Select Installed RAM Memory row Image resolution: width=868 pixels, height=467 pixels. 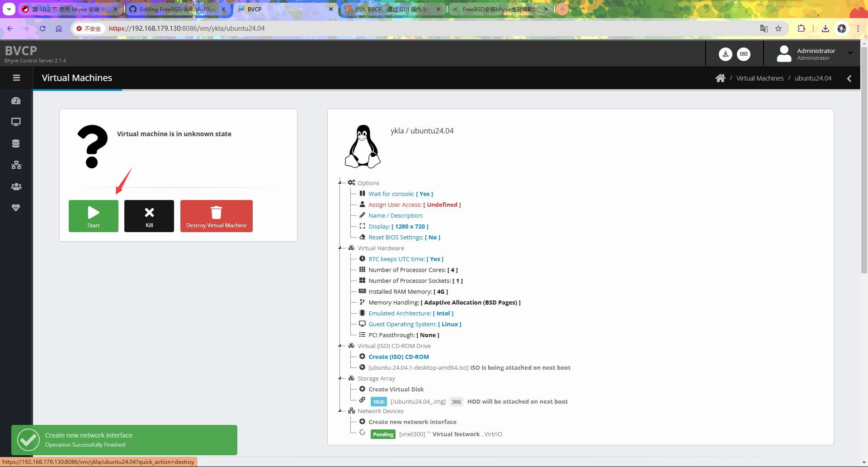pos(408,291)
